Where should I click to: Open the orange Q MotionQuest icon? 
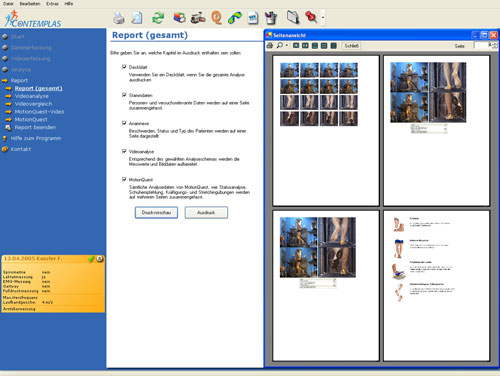pyautogui.click(x=216, y=18)
